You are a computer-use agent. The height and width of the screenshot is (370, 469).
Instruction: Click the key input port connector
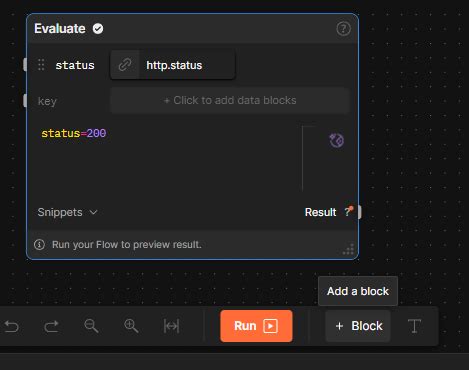(x=25, y=101)
